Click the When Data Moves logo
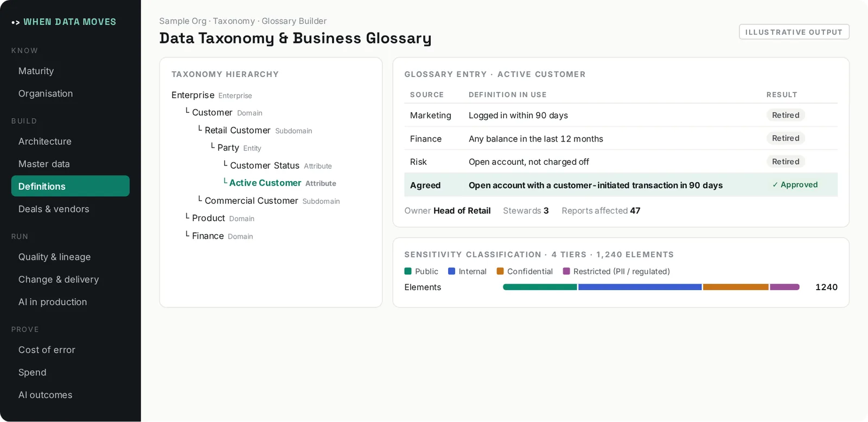Image resolution: width=868 pixels, height=422 pixels. (x=64, y=22)
